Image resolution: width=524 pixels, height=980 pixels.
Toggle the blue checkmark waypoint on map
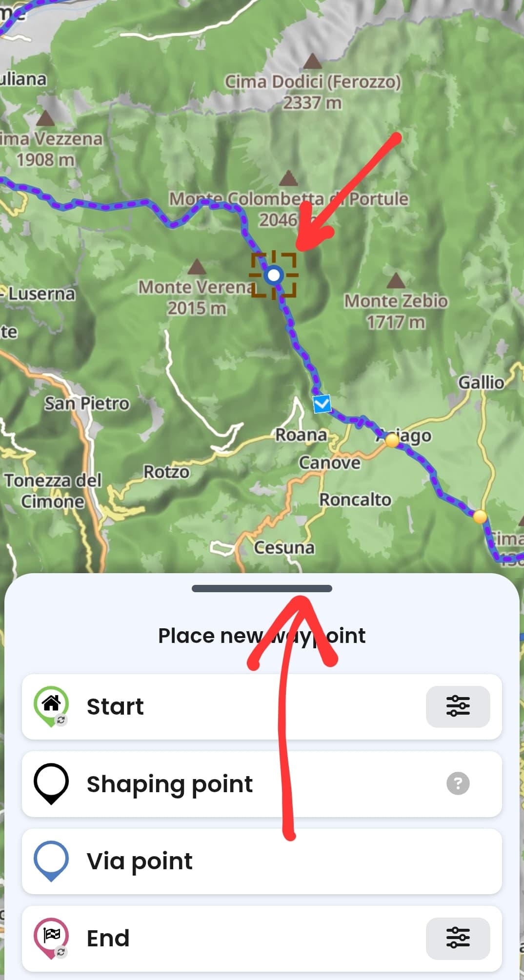coord(322,404)
